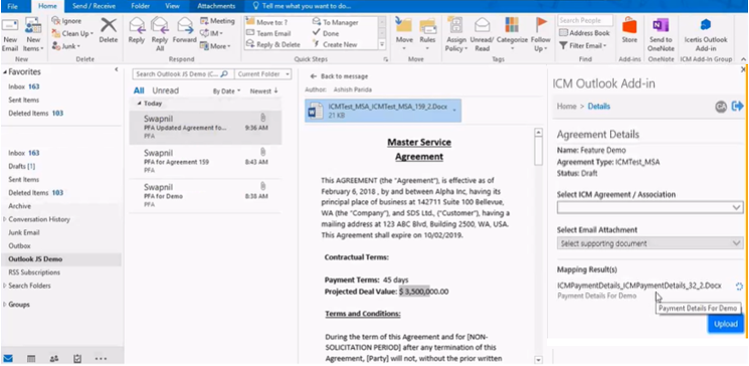
Task: Open the Folder ribbon tab
Action: tap(140, 6)
